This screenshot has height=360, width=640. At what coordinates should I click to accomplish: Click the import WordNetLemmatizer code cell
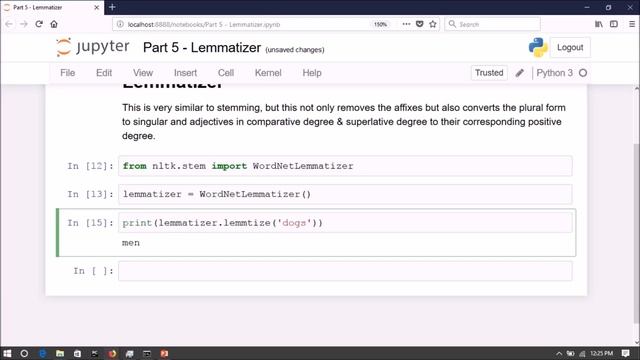point(345,166)
